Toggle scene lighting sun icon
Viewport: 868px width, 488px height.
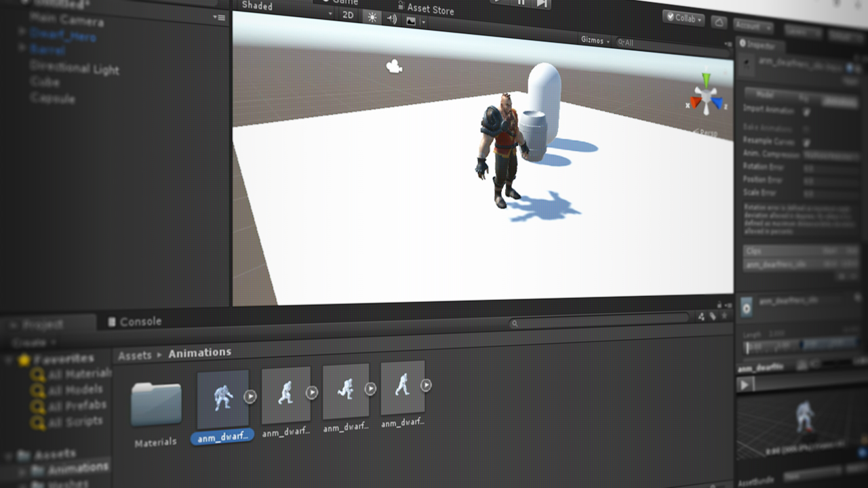[x=372, y=18]
